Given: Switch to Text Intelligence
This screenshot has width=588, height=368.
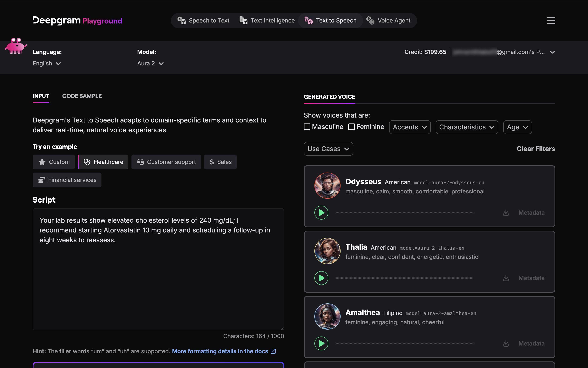Looking at the screenshot, I should click(267, 20).
